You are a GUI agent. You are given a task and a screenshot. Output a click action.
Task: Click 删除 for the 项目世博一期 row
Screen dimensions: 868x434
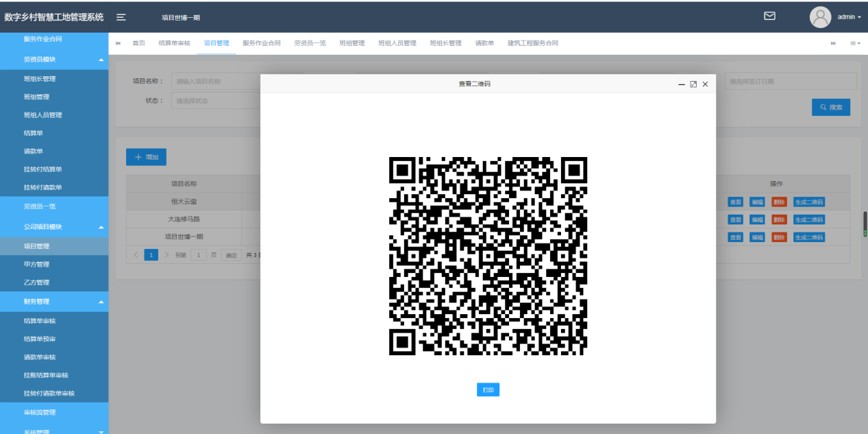pos(779,237)
